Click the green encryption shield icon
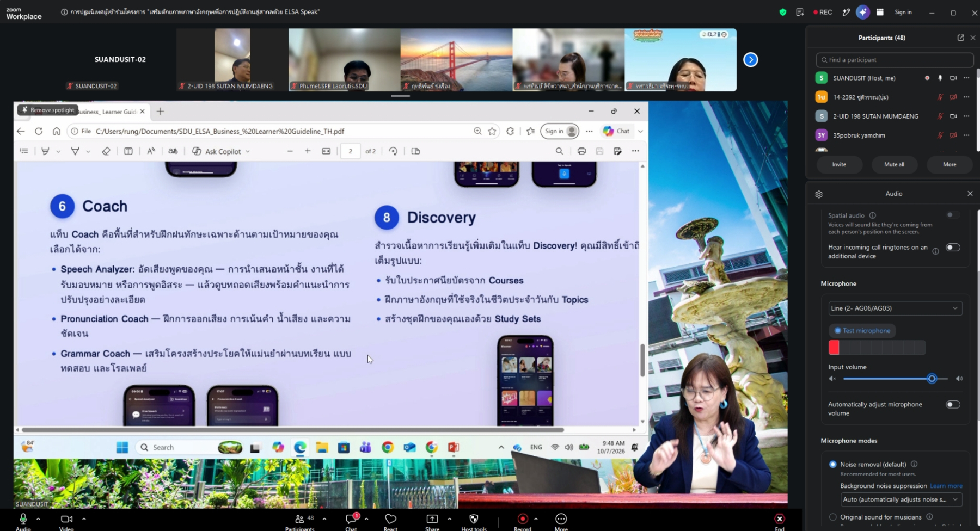 pos(783,12)
